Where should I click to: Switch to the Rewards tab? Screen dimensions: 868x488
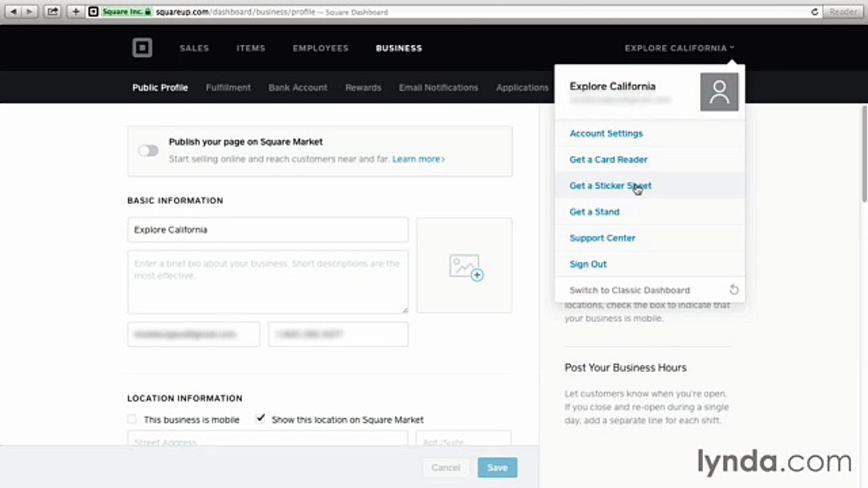coord(363,87)
